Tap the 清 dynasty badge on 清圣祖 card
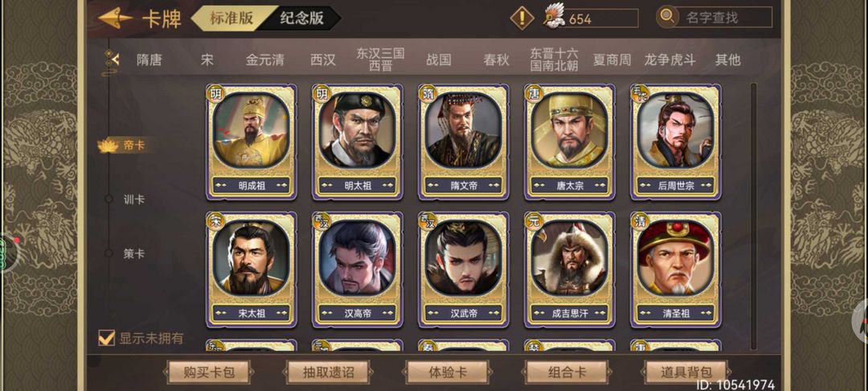 (640, 221)
